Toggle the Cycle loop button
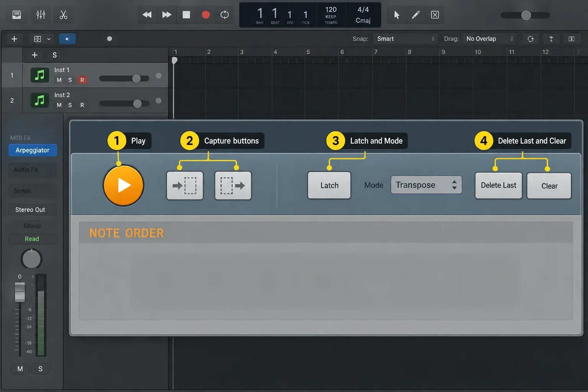Image resolution: width=588 pixels, height=392 pixels. [x=225, y=15]
